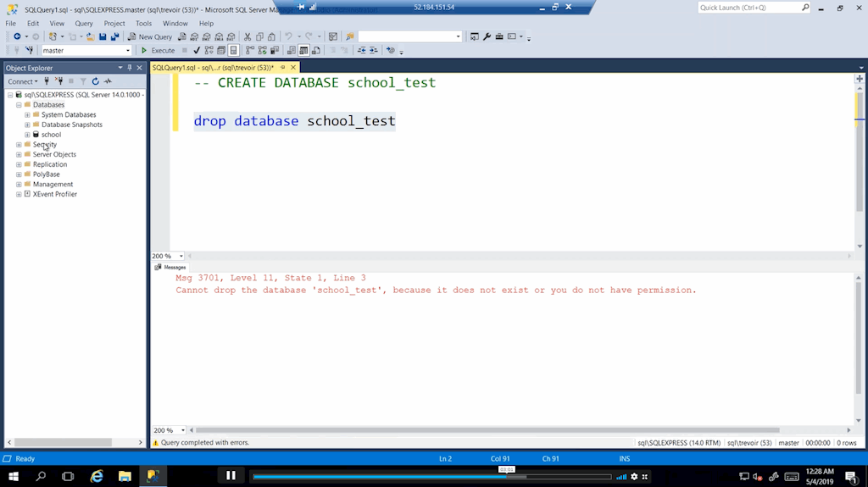
Task: Open the Toolbox icon next to the wrench
Action: coord(499,36)
